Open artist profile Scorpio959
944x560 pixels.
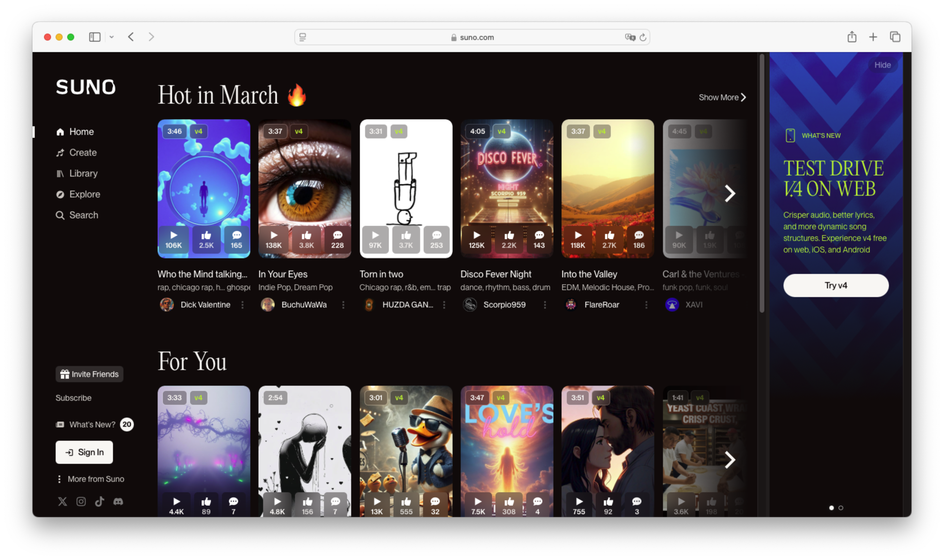[x=504, y=305]
